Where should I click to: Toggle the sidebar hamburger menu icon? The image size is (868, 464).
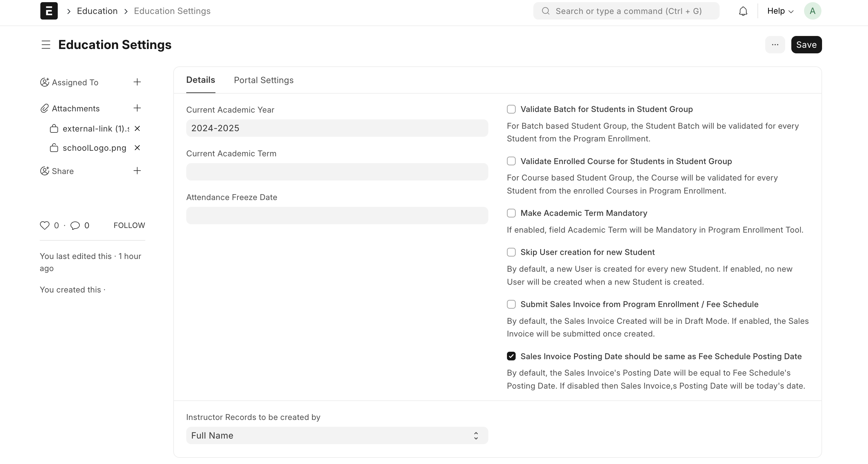point(46,45)
